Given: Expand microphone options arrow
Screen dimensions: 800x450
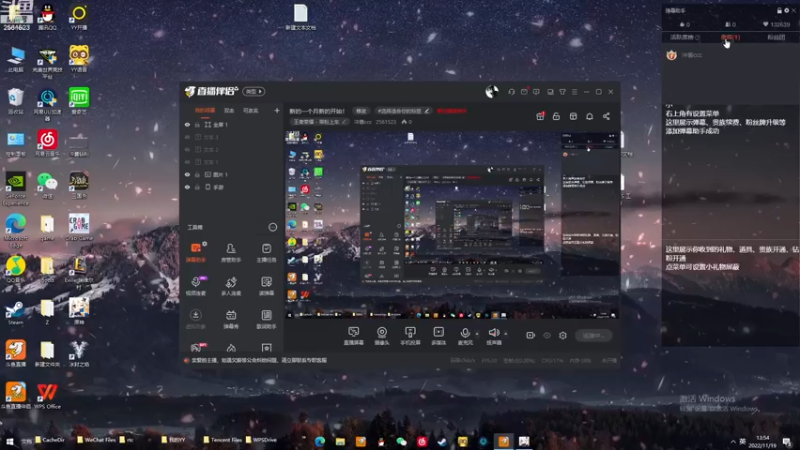Looking at the screenshot, I should point(477,334).
